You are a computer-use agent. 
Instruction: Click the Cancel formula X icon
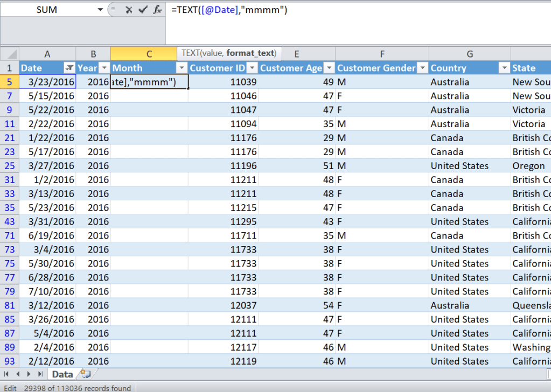coord(129,10)
